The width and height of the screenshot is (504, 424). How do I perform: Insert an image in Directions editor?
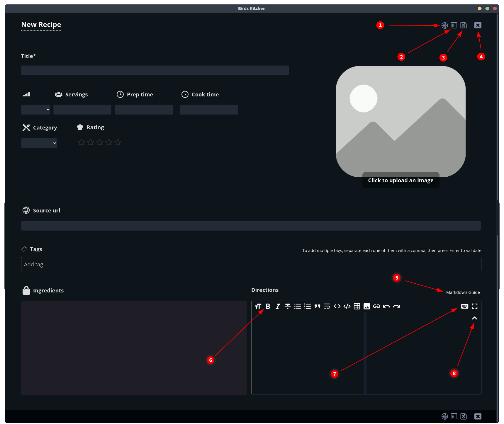pyautogui.click(x=367, y=306)
